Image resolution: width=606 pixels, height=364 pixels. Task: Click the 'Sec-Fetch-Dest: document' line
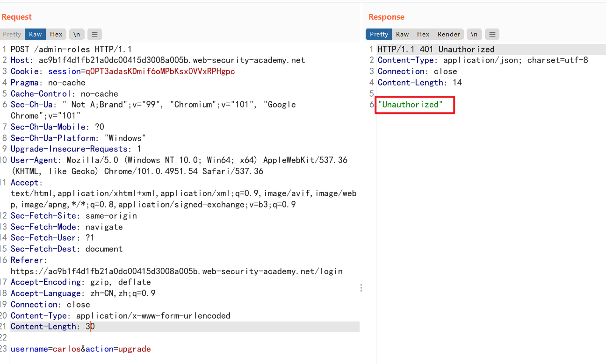(67, 249)
